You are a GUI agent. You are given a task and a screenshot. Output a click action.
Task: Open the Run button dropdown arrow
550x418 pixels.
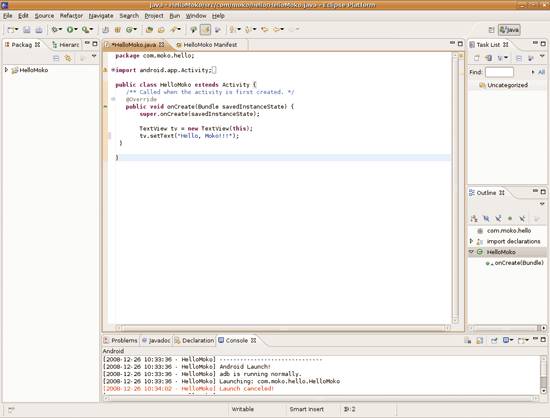click(x=76, y=29)
